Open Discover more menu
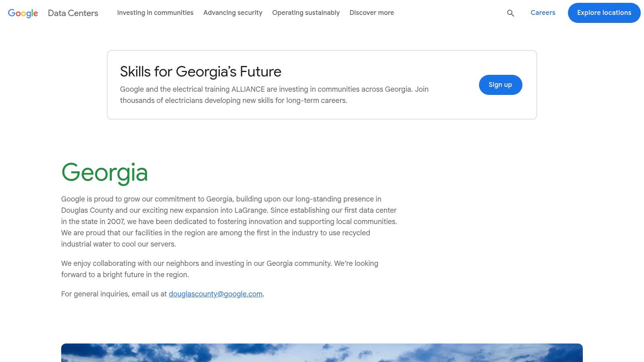 click(x=372, y=12)
